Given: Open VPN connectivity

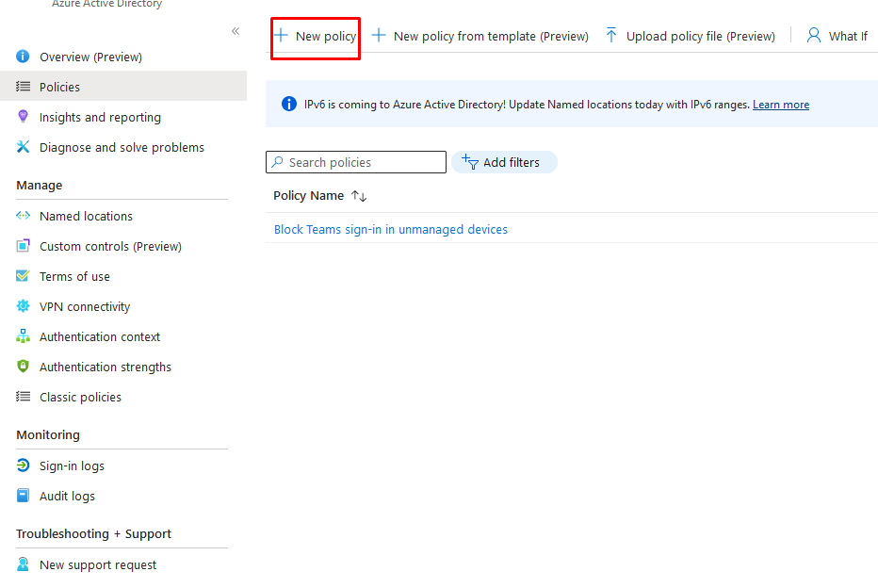Looking at the screenshot, I should pos(85,307).
